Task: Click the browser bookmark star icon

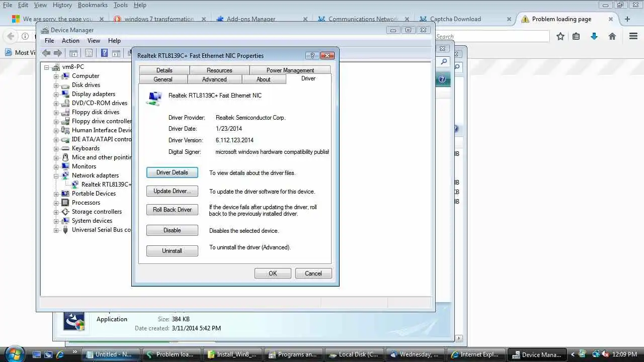Action: click(x=560, y=36)
